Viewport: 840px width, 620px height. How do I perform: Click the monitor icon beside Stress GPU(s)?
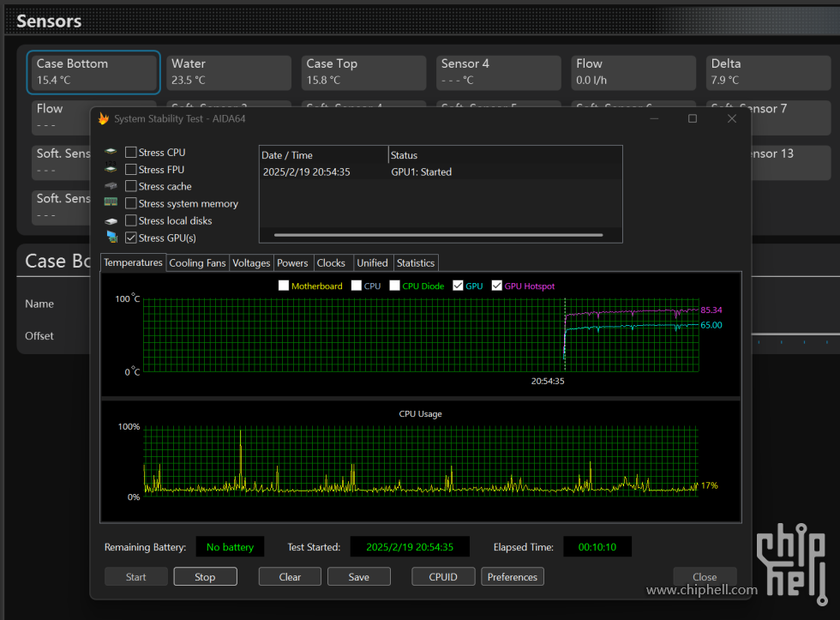(x=112, y=237)
